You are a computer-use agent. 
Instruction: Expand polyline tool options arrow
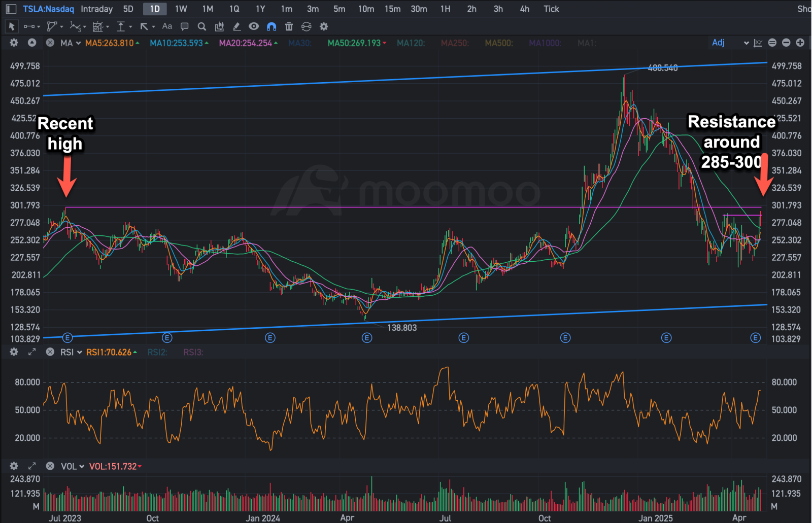click(61, 26)
